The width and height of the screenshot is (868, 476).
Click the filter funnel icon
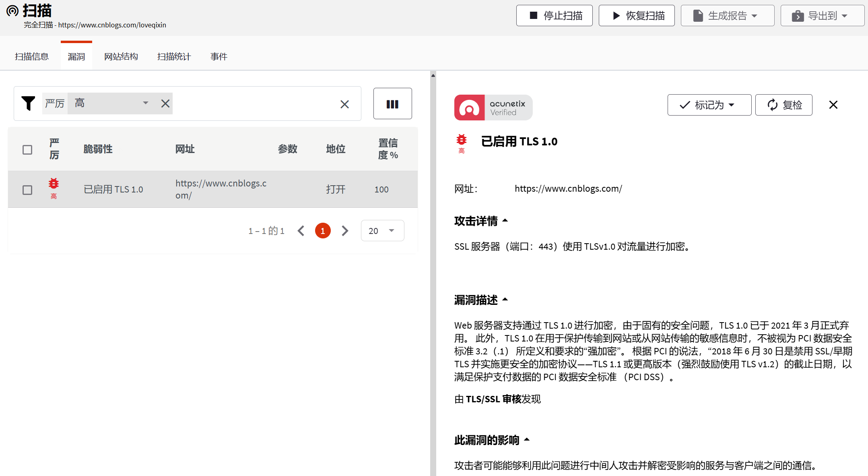(28, 103)
